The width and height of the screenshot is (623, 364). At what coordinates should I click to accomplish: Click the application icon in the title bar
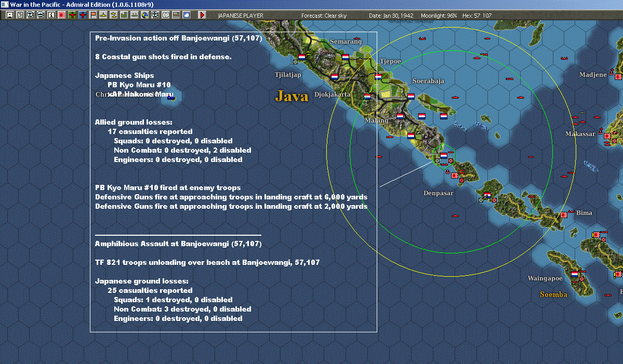pos(4,4)
